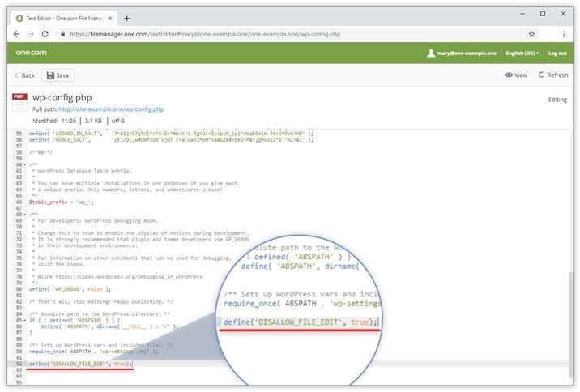
Task: Click line number 93 in the gutter
Action: pos(19,370)
